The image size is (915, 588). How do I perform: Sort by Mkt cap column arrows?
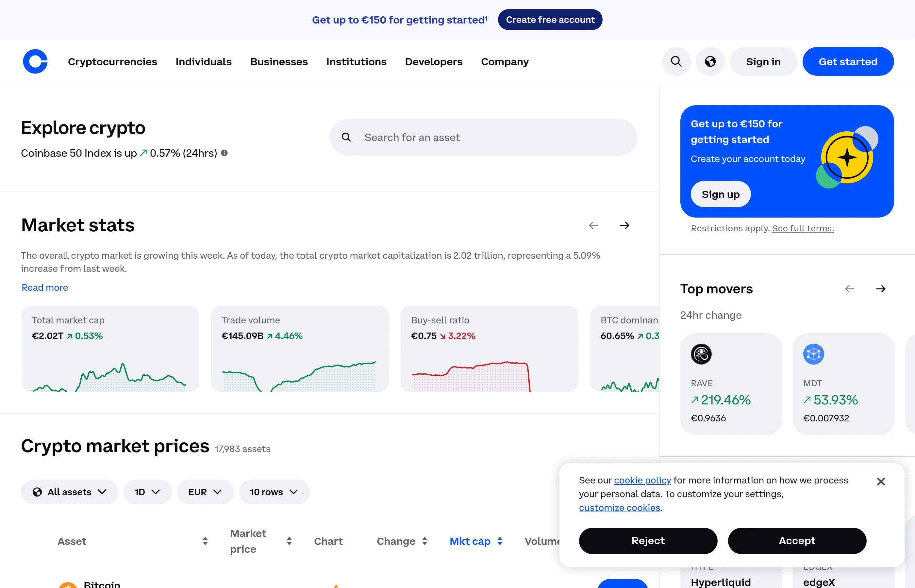point(500,541)
